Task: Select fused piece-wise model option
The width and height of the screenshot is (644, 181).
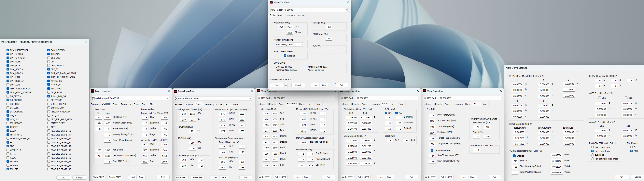Action: point(592,147)
